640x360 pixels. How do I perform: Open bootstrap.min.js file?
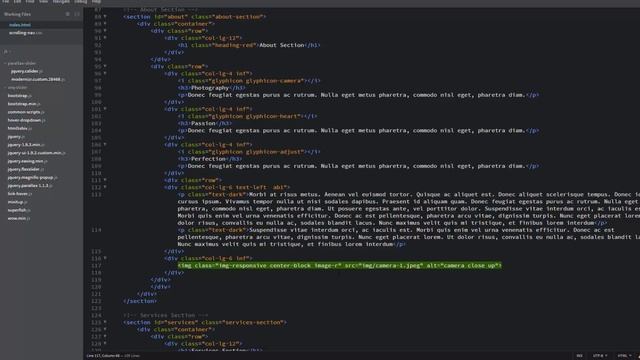point(24,104)
